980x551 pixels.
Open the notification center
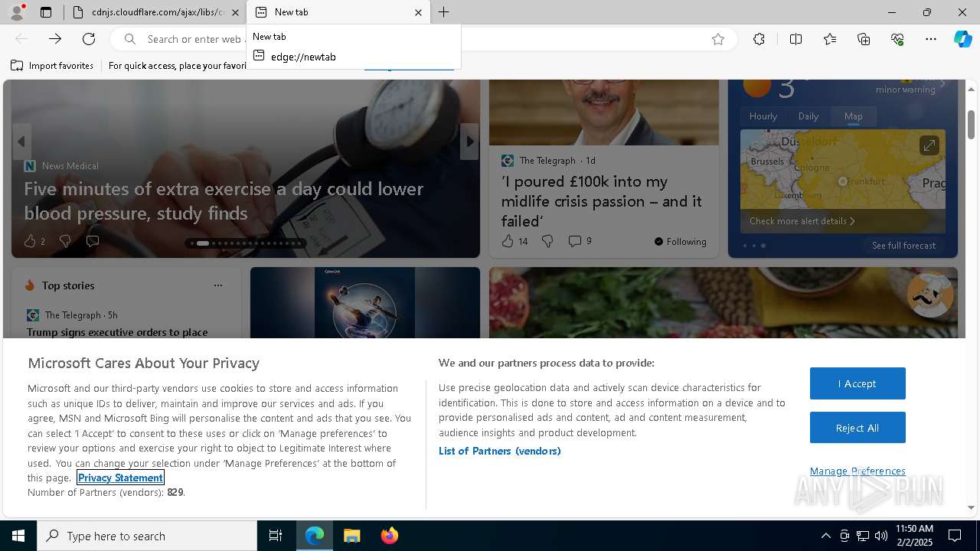[955, 536]
